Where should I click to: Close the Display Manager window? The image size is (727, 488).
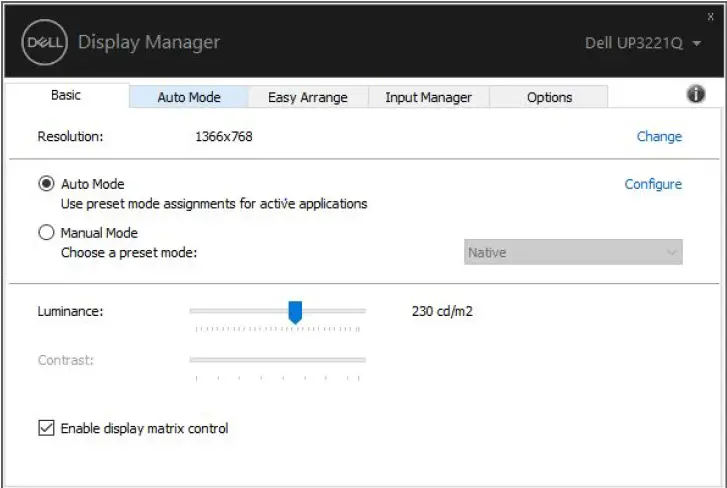point(710,17)
